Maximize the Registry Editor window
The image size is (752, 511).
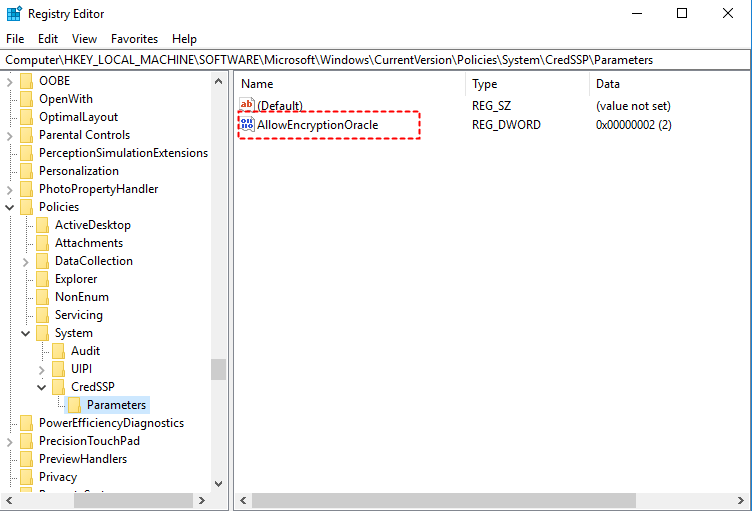click(x=682, y=13)
